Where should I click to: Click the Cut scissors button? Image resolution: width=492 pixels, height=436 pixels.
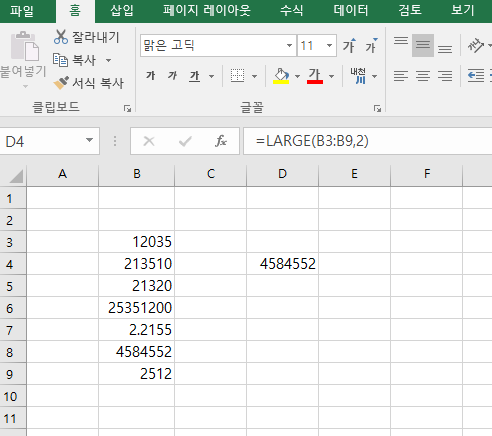coord(86,37)
